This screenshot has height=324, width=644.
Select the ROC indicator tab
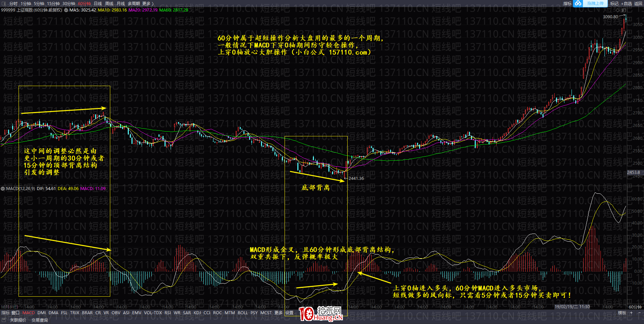(217, 313)
